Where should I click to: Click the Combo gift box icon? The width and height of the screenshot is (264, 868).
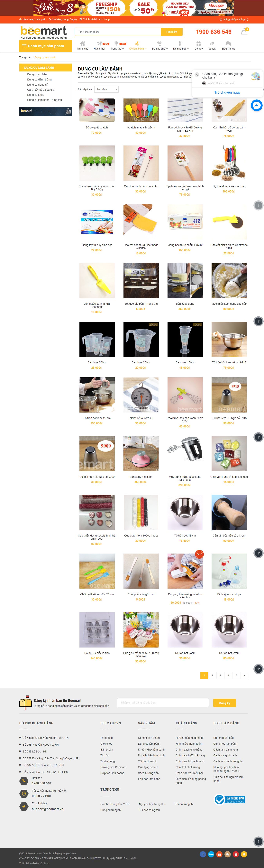199,43
